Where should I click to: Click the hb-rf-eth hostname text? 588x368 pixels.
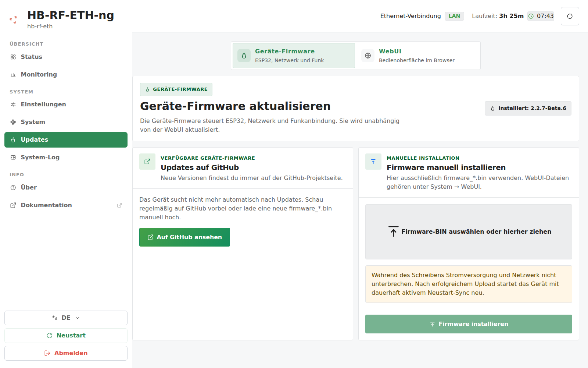pyautogui.click(x=40, y=26)
